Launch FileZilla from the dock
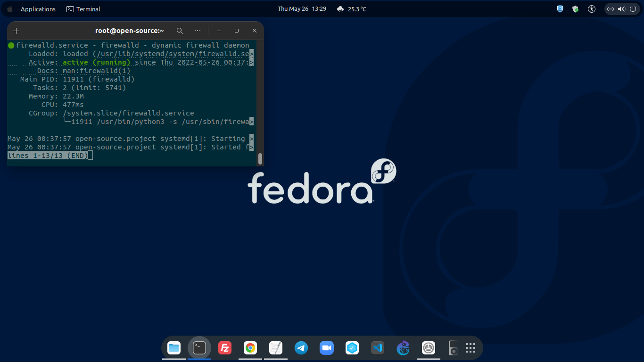The width and height of the screenshot is (644, 362). tap(225, 348)
